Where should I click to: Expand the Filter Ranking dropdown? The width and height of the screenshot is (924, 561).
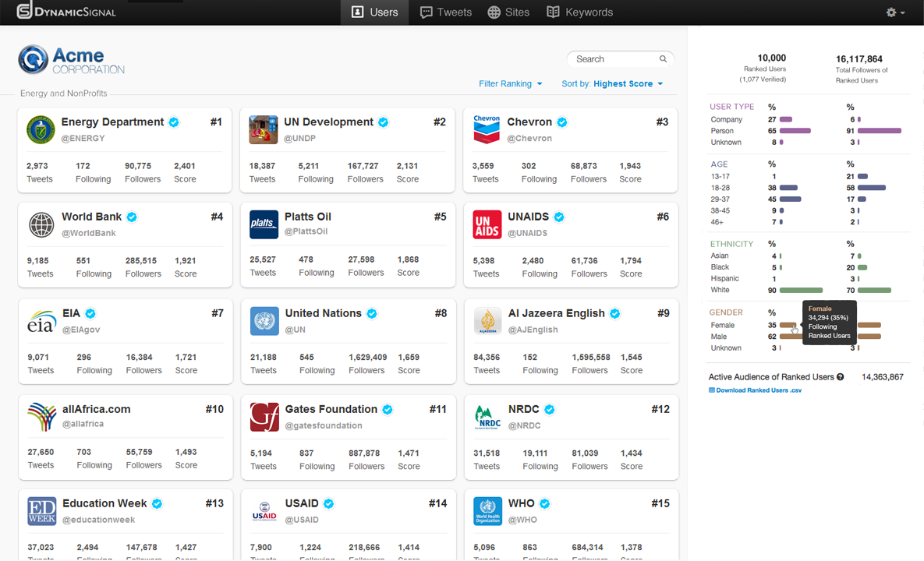510,84
